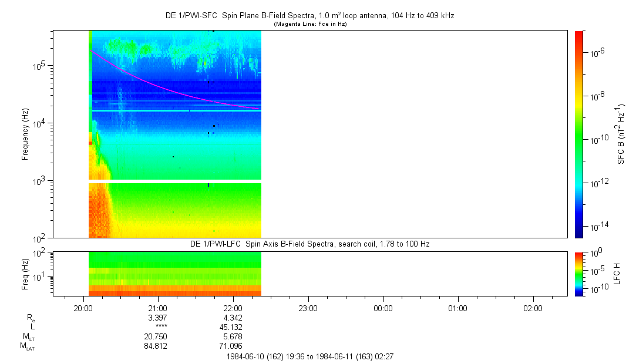This screenshot has height=364, width=636.
Task: Click the SFC B (nT² Hz⁻¹) colorbar label
Action: tap(620, 134)
